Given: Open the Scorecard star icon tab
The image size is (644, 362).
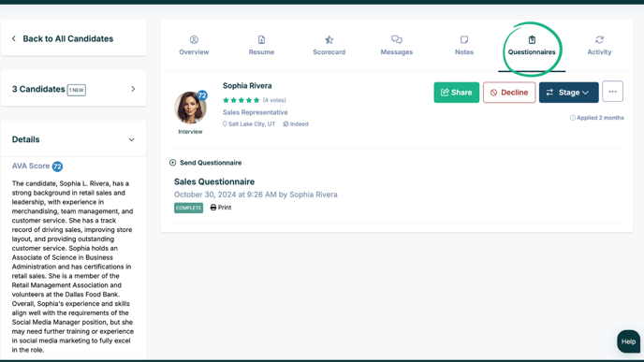Looking at the screenshot, I should (x=329, y=40).
